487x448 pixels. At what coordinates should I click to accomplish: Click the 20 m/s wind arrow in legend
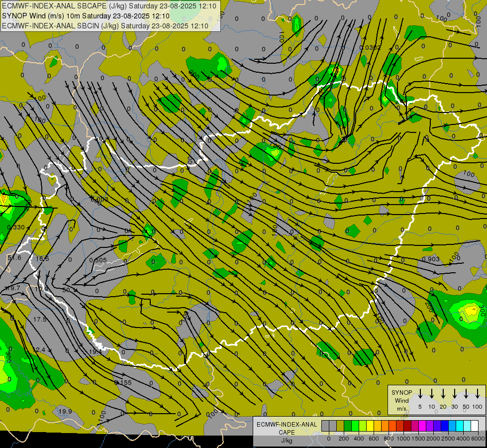tap(443, 394)
